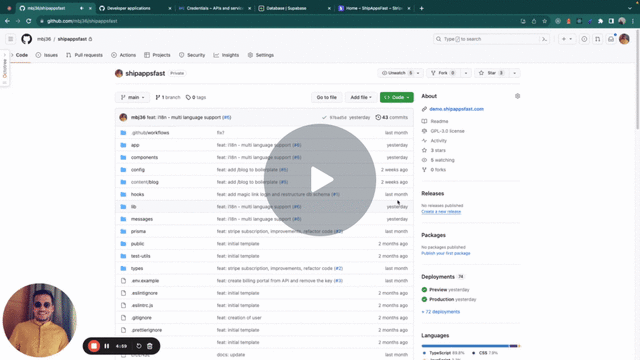Open the Insights repository tab
The height and width of the screenshot is (360, 640).
pyautogui.click(x=226, y=55)
